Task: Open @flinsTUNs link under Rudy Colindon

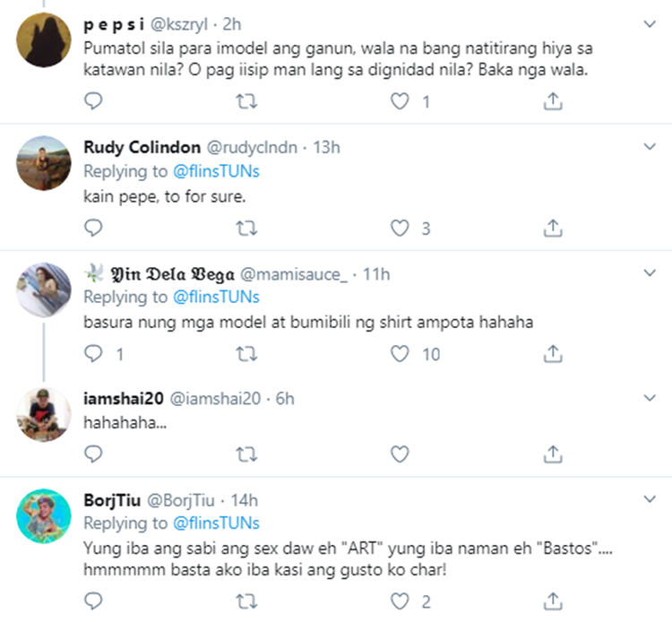Action: [216, 170]
